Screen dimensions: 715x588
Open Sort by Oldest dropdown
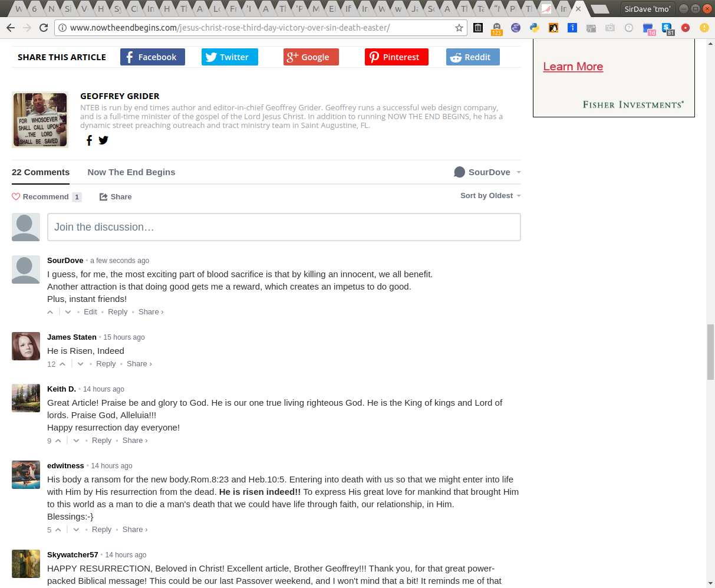(490, 196)
